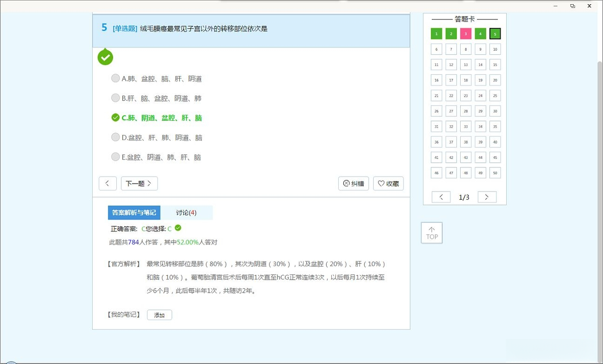Restore down the application window
This screenshot has width=603, height=364.
[x=572, y=6]
